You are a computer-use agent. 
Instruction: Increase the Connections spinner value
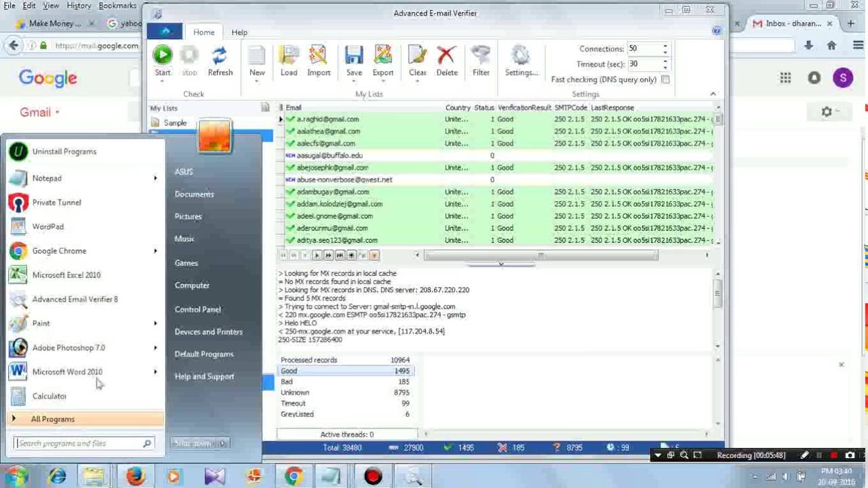[x=665, y=46]
